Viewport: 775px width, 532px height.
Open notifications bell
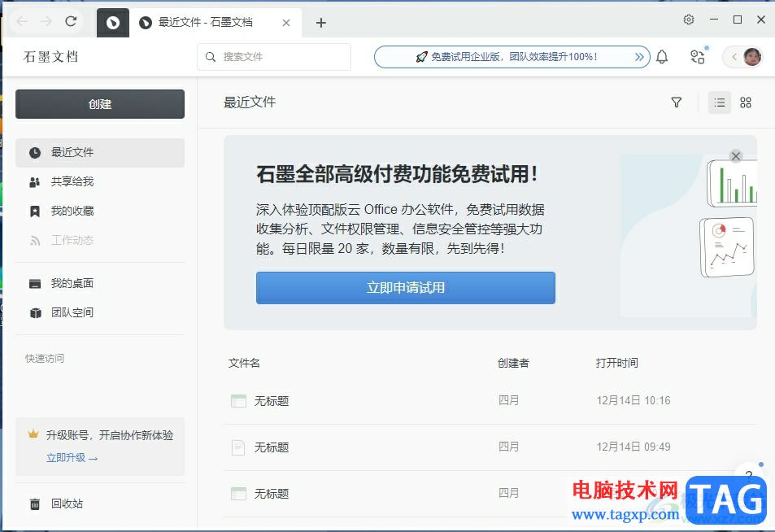[662, 57]
